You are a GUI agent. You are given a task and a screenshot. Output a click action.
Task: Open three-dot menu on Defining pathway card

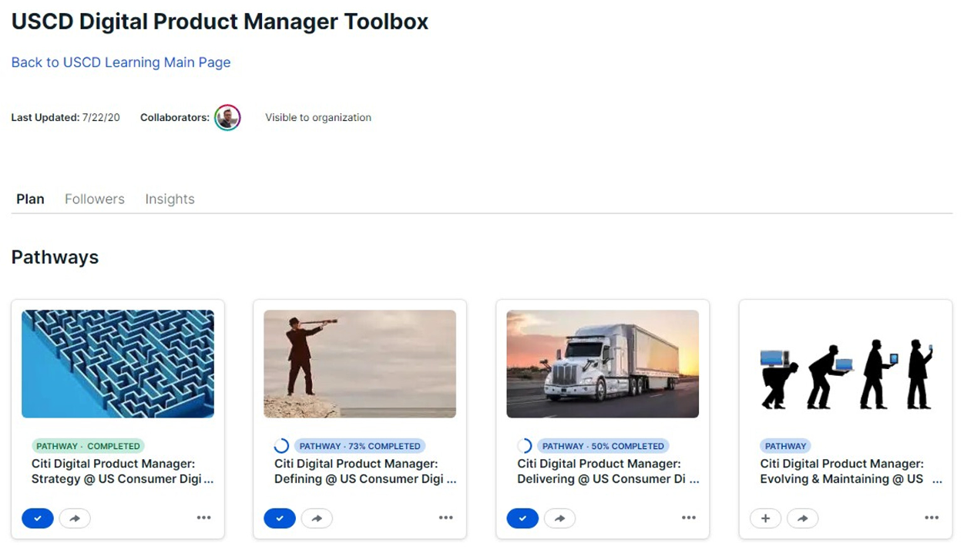446,518
